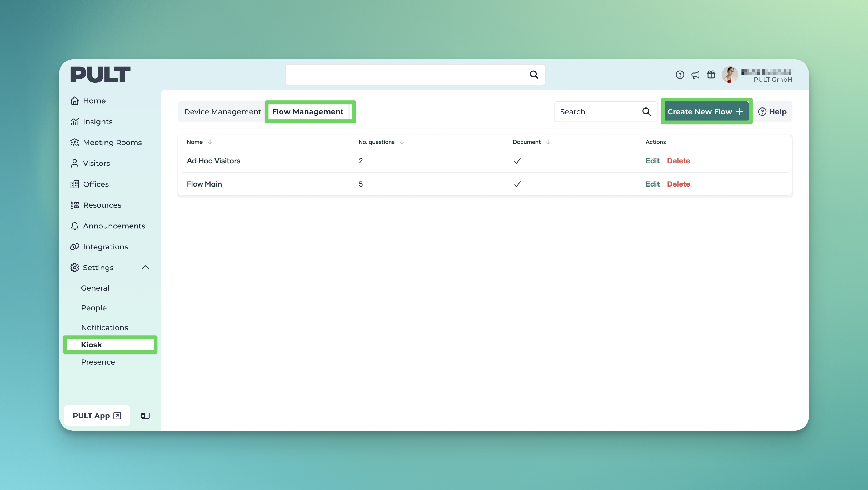Viewport: 868px width, 490px height.
Task: Click the Create New Flow button
Action: (705, 112)
